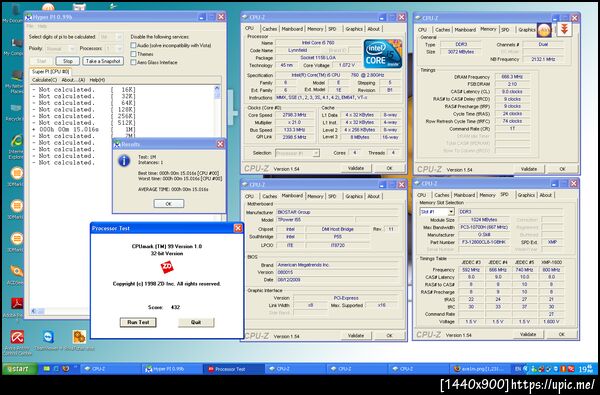The width and height of the screenshot is (600, 395).
Task: Open the Processors dropdown in Hyper PI
Action: (114, 49)
